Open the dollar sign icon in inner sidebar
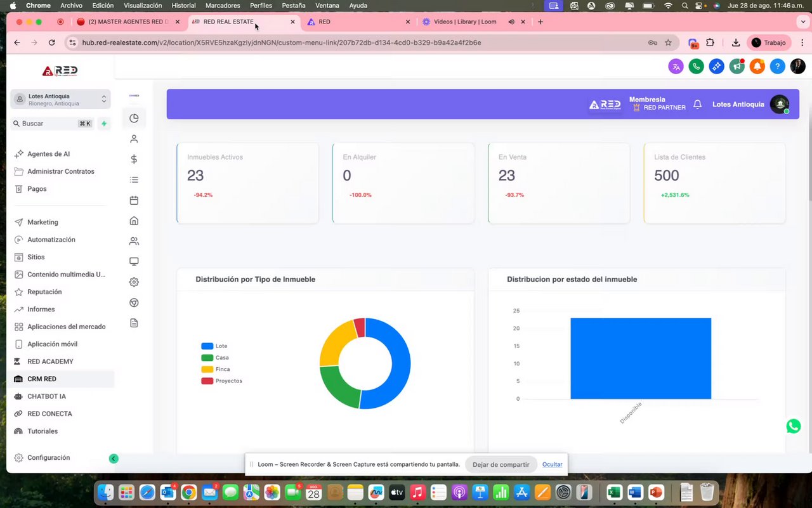Viewport: 812px width, 508px height. (x=134, y=159)
